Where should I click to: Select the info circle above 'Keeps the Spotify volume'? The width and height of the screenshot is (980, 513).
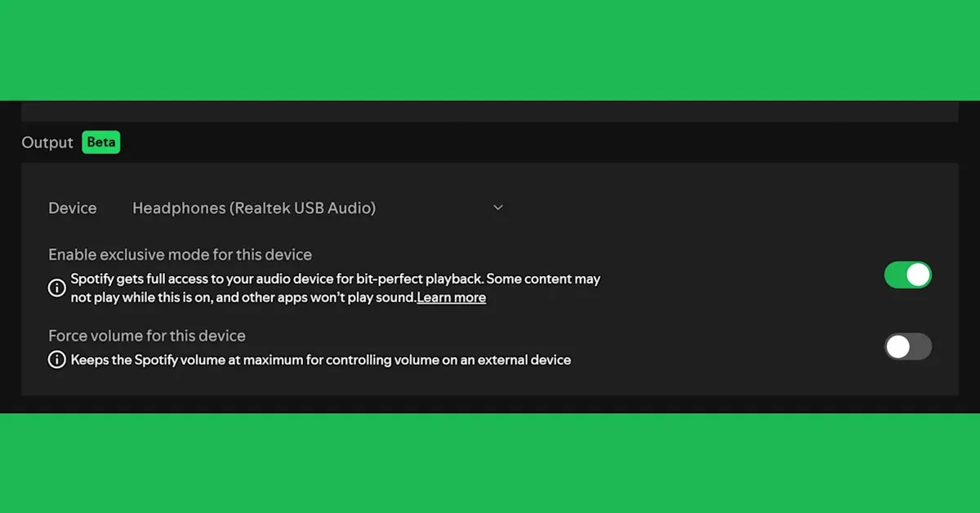[x=56, y=359]
